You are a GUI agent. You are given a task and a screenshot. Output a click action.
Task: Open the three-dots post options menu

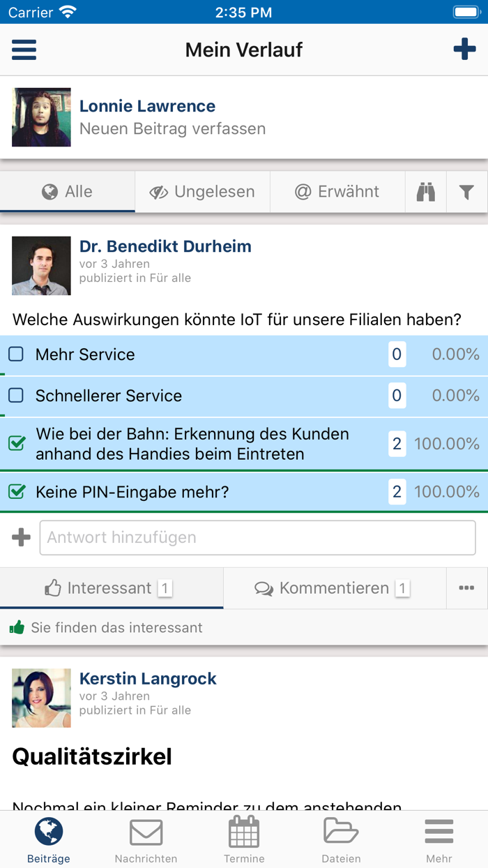[x=466, y=588]
